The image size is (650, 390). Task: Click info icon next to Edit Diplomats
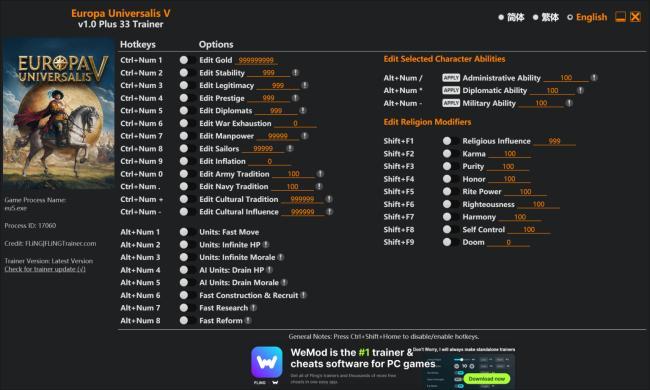[x=303, y=110]
